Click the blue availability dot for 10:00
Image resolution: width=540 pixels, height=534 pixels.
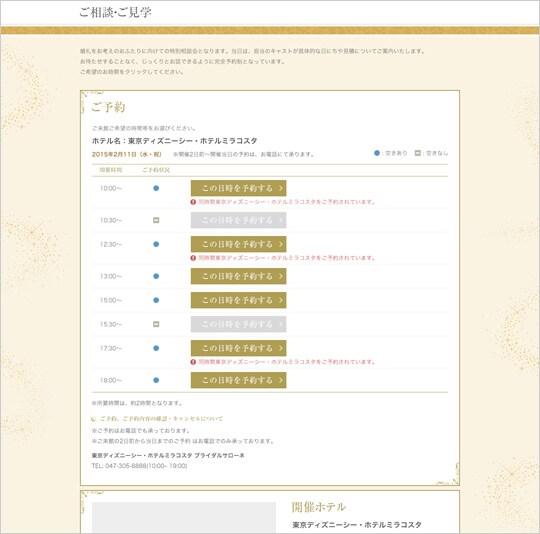coord(156,188)
